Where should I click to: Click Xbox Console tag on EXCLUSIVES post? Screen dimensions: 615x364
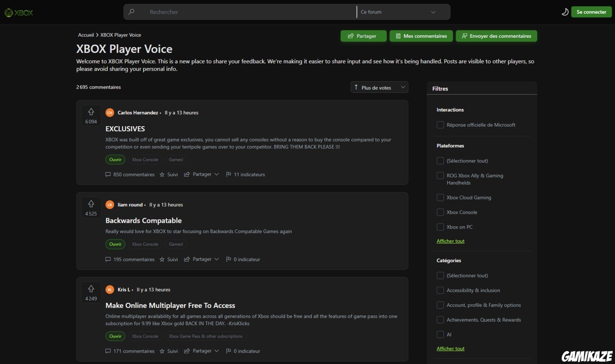point(145,159)
